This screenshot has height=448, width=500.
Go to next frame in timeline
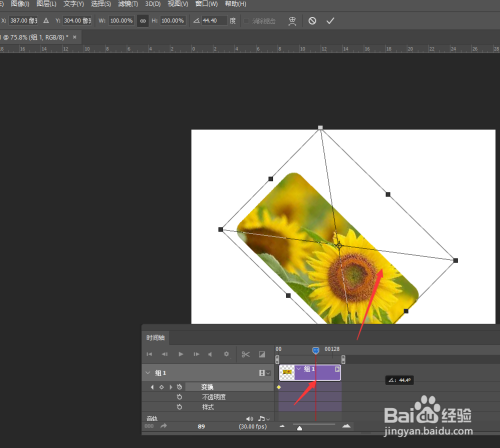(196, 354)
